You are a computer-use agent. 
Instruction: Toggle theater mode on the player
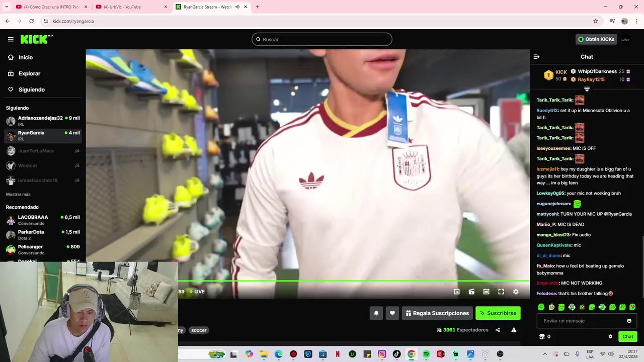(486, 292)
